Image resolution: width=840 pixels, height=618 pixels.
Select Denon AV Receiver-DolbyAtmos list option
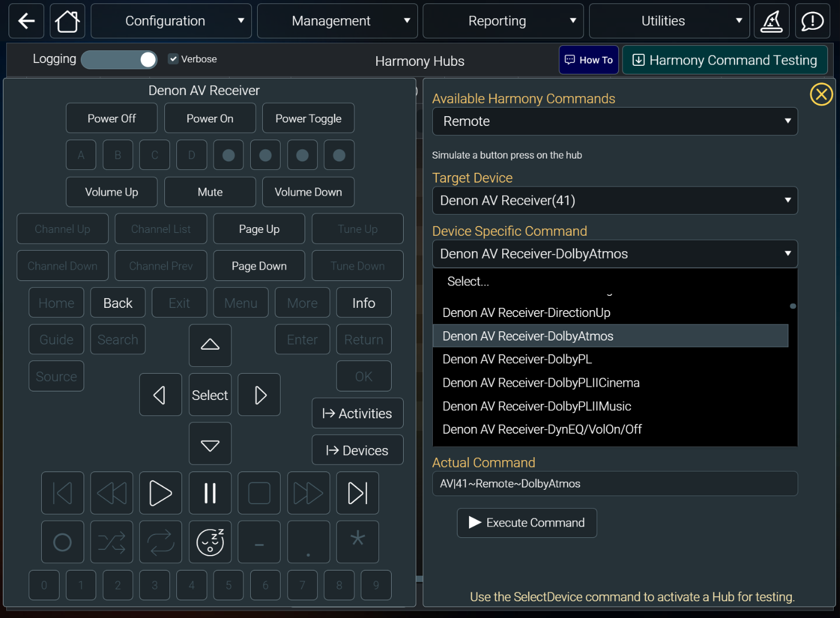pos(610,336)
